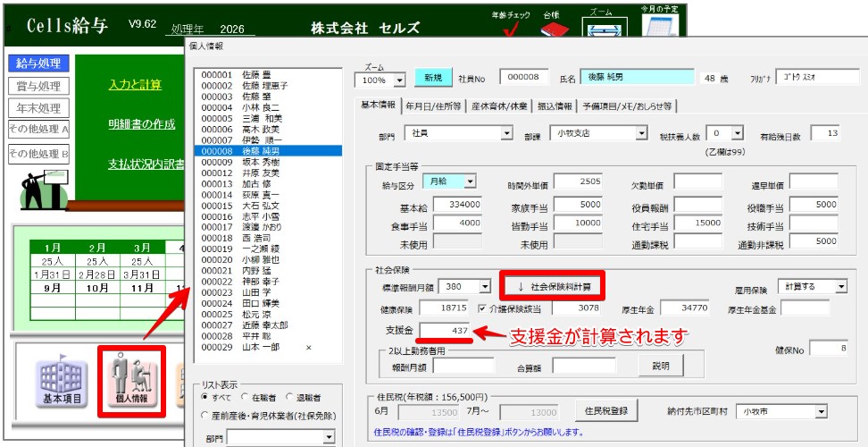This screenshot has width=868, height=447.
Task: Open 個人情報 people icon
Action: click(x=132, y=381)
